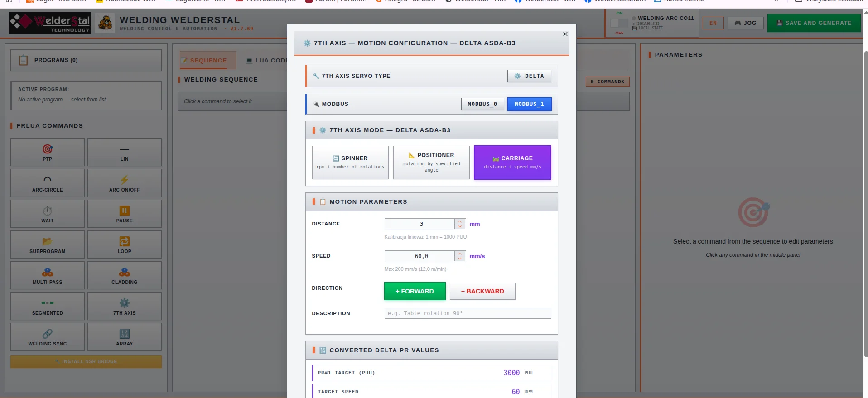Image resolution: width=868 pixels, height=398 pixels.
Task: Focus the SPEED value field
Action: [x=420, y=256]
